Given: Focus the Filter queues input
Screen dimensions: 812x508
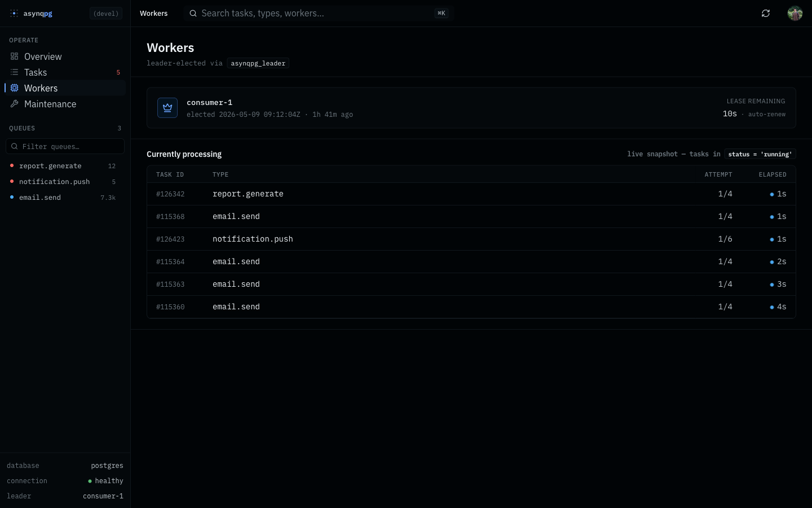Looking at the screenshot, I should (65, 146).
